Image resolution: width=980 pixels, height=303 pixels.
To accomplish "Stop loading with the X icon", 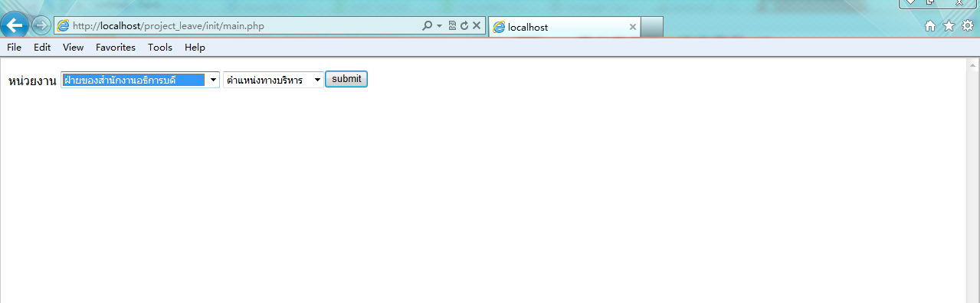I will click(x=477, y=26).
